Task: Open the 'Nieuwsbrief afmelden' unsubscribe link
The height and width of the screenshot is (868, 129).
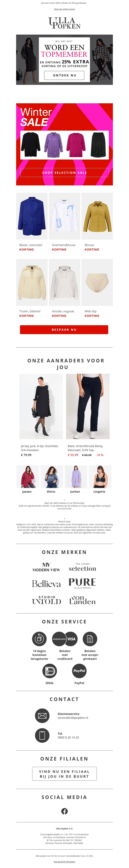Action: pyautogui.click(x=64, y=862)
